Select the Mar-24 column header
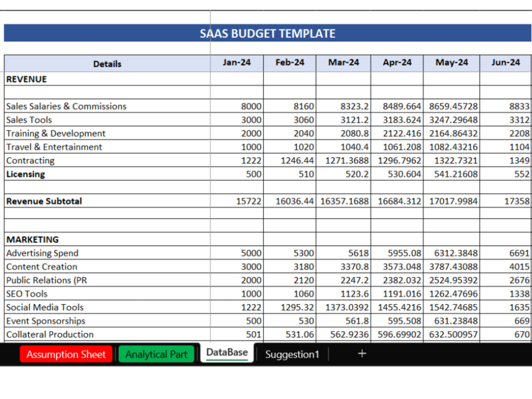The height and width of the screenshot is (399, 532). click(x=343, y=63)
